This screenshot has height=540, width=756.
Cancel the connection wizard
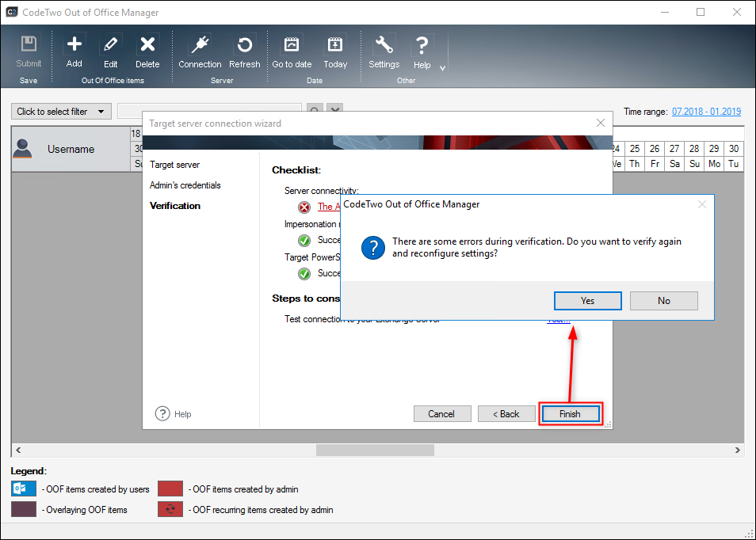point(442,414)
